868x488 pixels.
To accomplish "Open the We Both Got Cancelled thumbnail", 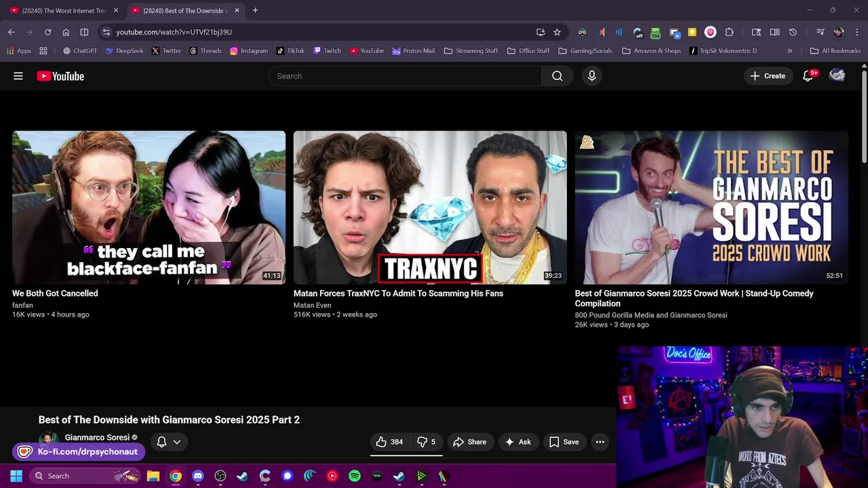I will click(x=149, y=207).
